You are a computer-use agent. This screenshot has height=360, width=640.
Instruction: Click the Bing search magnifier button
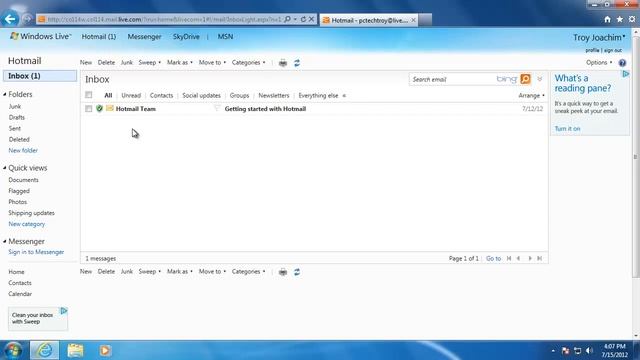(525, 79)
